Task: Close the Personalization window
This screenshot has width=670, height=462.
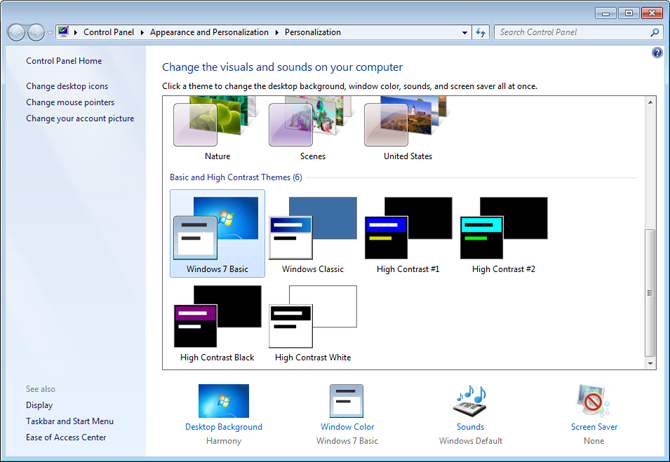Action: pos(652,13)
